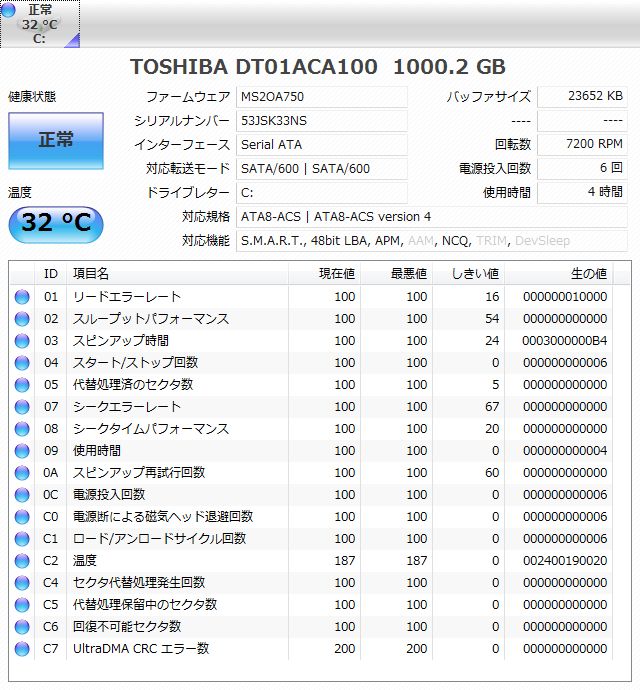Image resolution: width=640 pixels, height=690 pixels.
Task: Click the 正常 health status button
Action: pyautogui.click(x=56, y=140)
